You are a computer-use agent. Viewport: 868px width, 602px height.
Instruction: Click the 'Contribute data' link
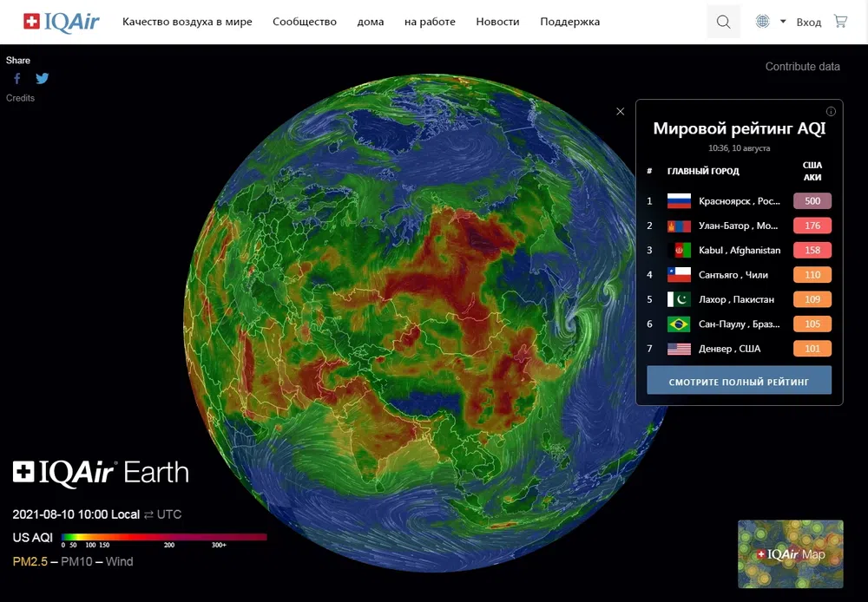click(x=802, y=67)
